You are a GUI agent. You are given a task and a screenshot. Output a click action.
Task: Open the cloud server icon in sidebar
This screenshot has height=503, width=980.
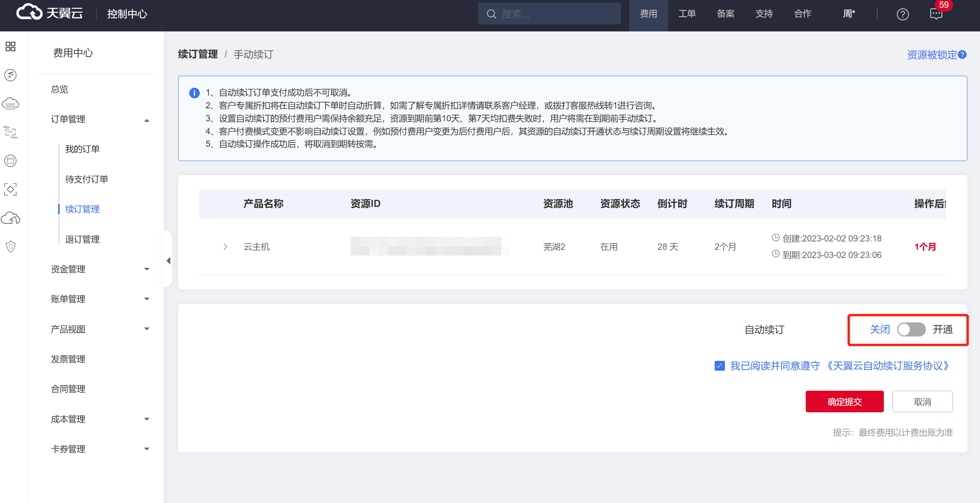click(11, 104)
